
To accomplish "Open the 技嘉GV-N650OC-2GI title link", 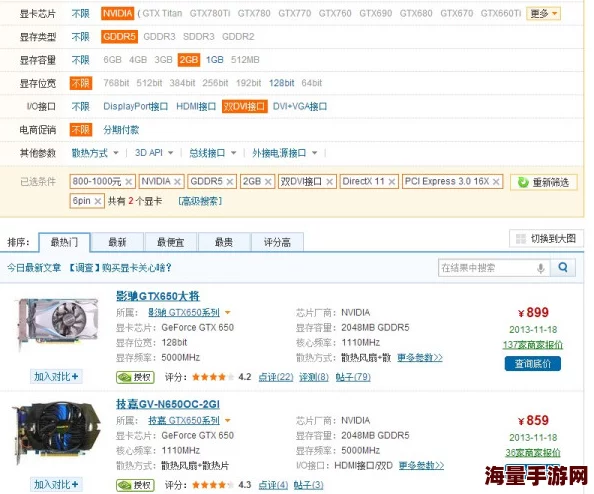I will click(x=168, y=404).
